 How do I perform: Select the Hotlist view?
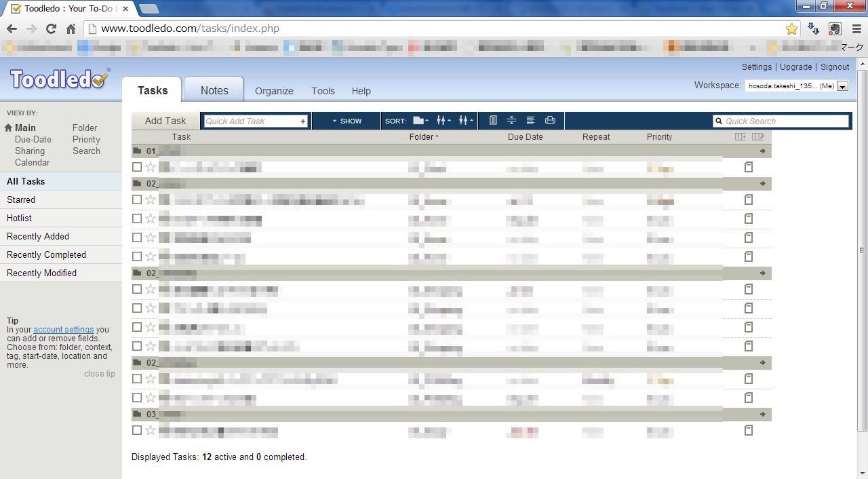(x=61, y=218)
